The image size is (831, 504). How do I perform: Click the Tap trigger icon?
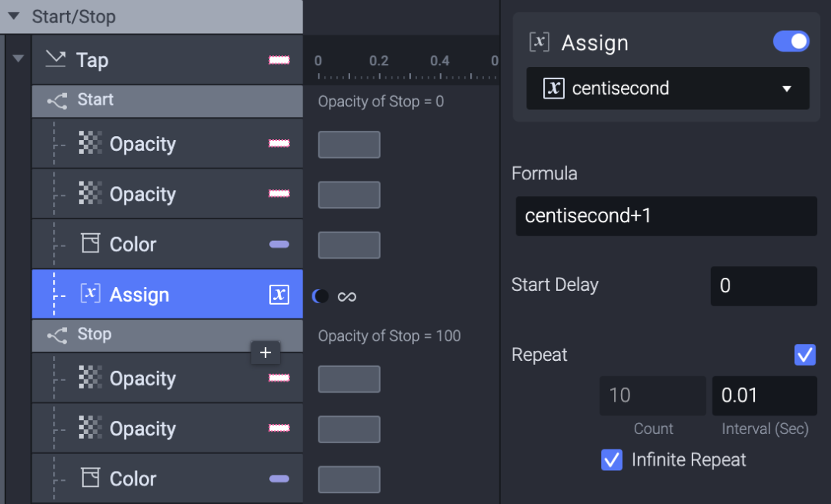click(x=55, y=59)
